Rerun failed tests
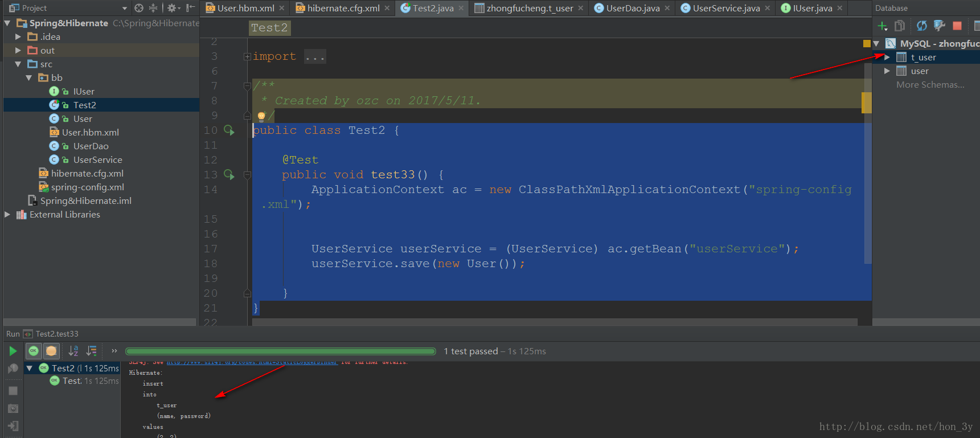Viewport: 980px width, 438px height. [13, 369]
